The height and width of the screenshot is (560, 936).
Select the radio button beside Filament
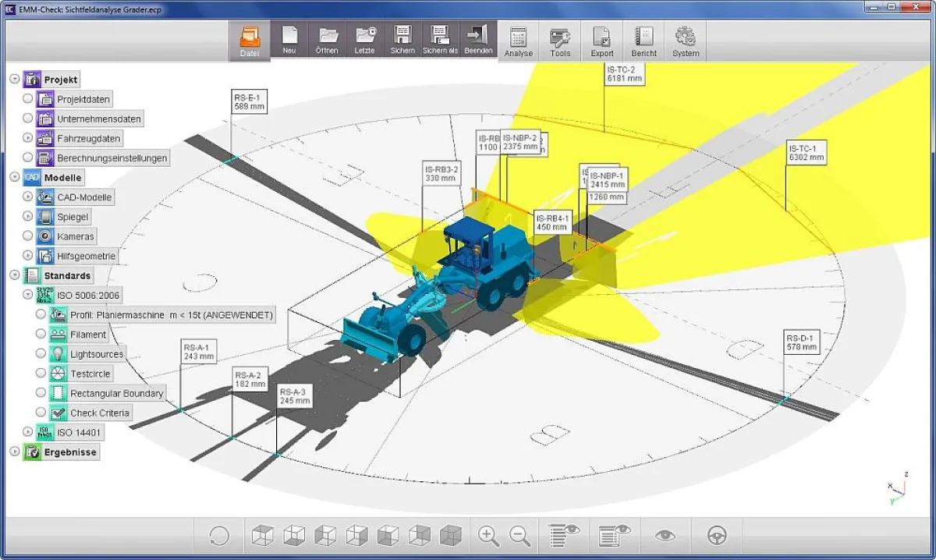41,334
